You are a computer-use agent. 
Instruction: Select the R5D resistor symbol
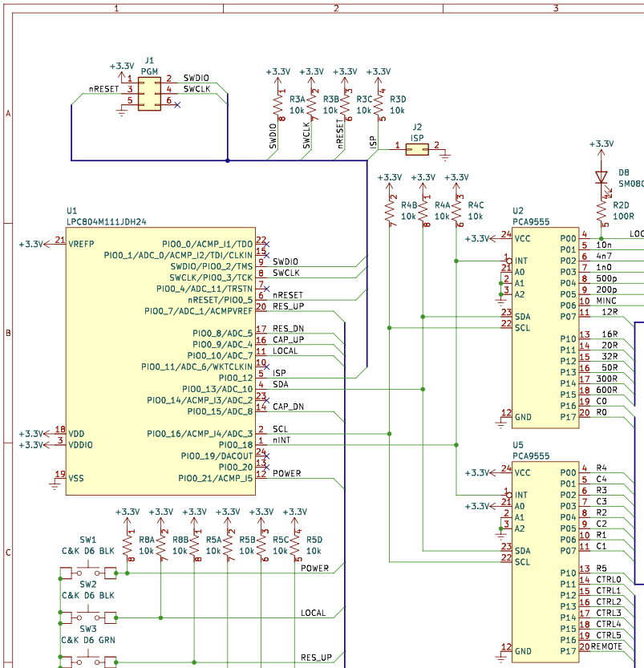295,546
